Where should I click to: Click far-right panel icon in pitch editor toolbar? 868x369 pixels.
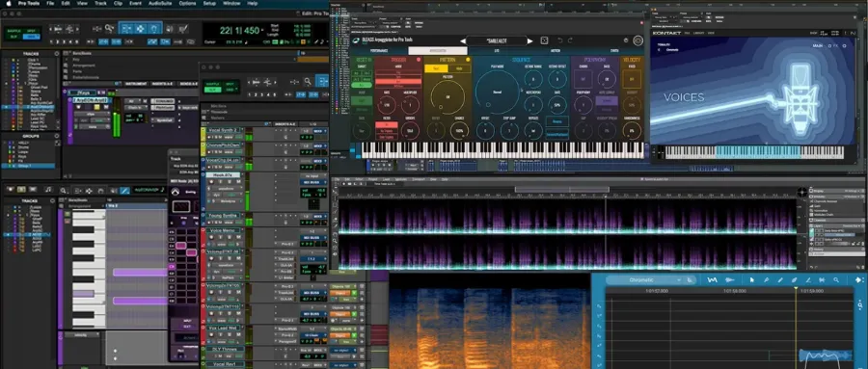[859, 280]
